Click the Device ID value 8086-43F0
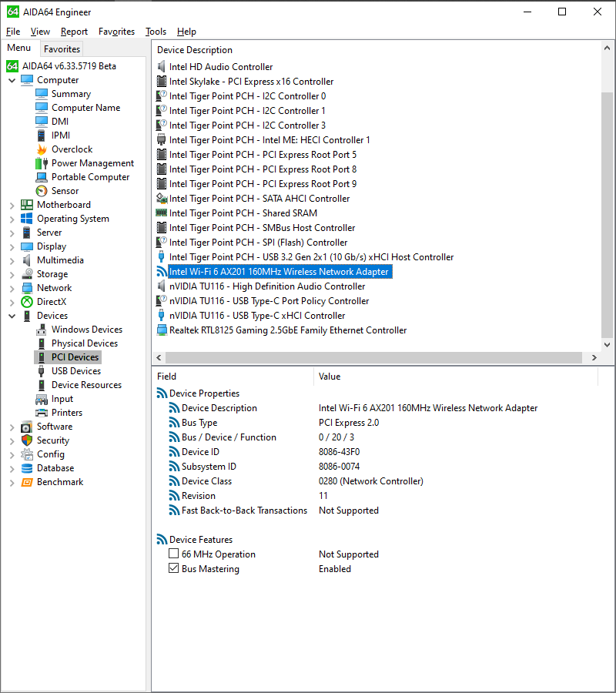This screenshot has width=616, height=693. (340, 452)
